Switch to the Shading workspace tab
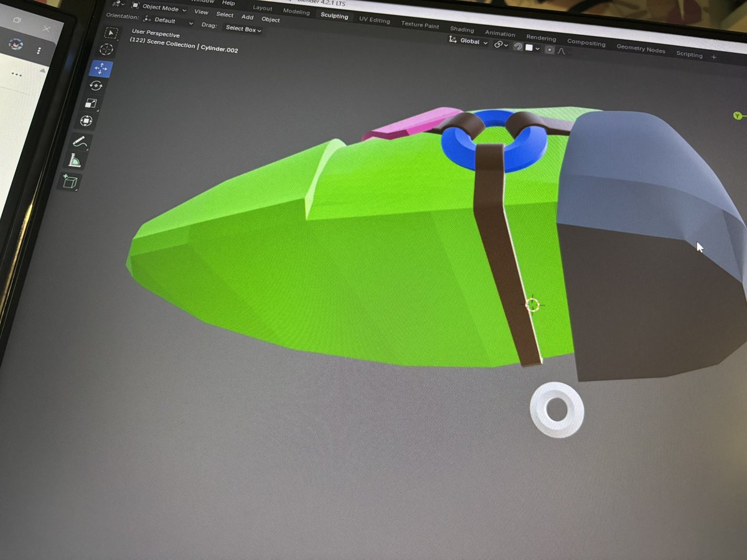 (462, 29)
